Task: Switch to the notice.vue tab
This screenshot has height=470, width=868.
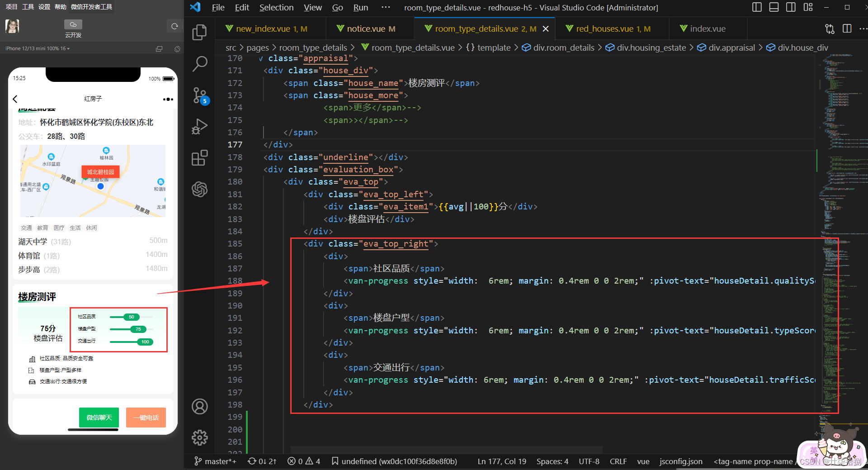Action: (371, 28)
